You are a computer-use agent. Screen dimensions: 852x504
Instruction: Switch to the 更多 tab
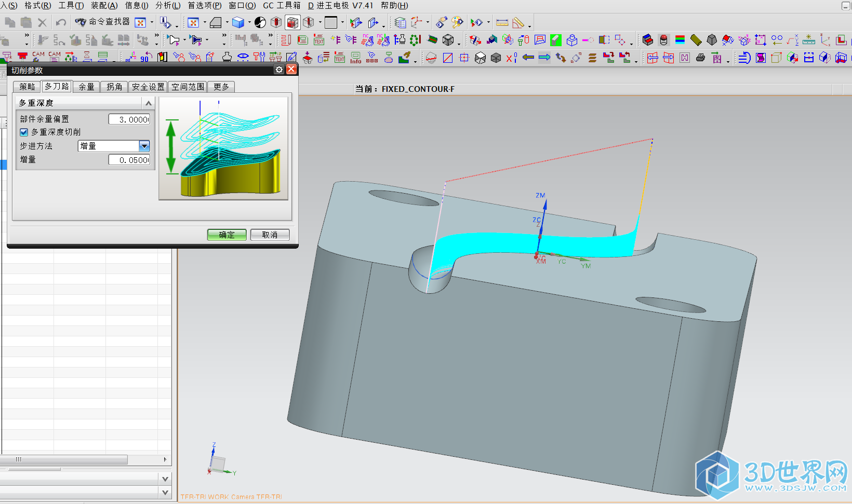pos(221,87)
